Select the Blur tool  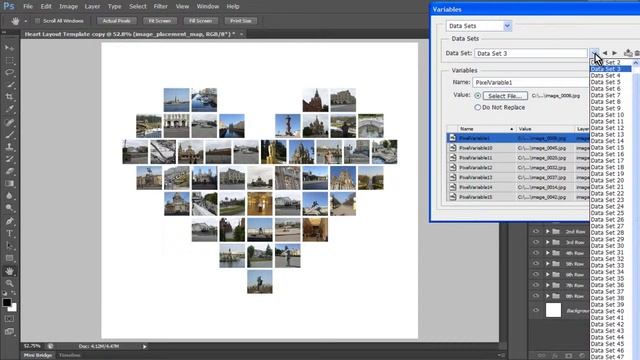[x=9, y=196]
